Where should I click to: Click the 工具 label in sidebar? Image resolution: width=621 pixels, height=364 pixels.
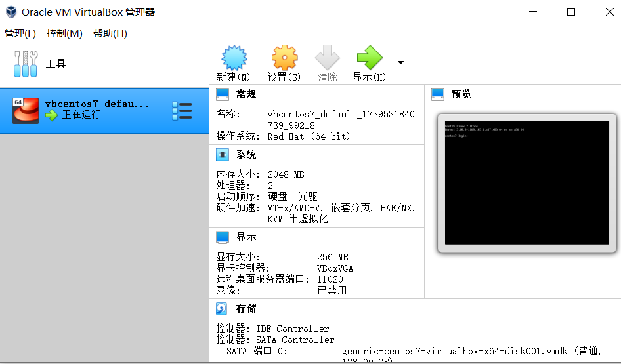56,64
